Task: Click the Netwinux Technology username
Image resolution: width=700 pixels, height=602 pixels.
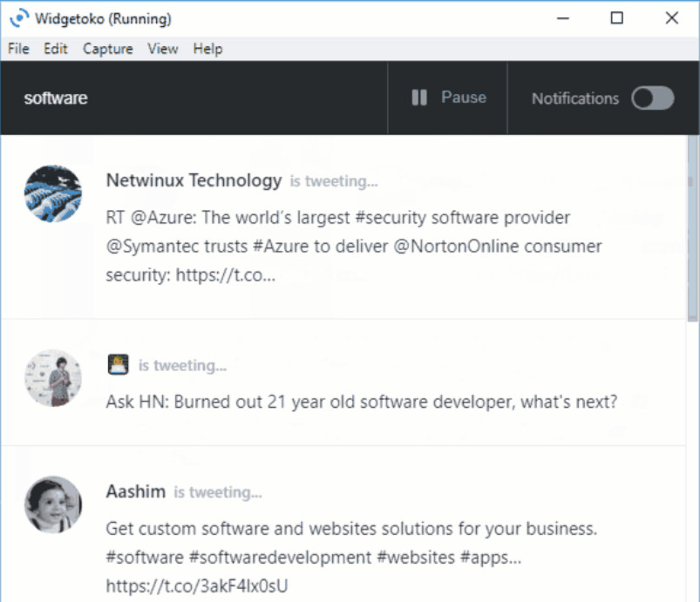Action: coord(194,180)
